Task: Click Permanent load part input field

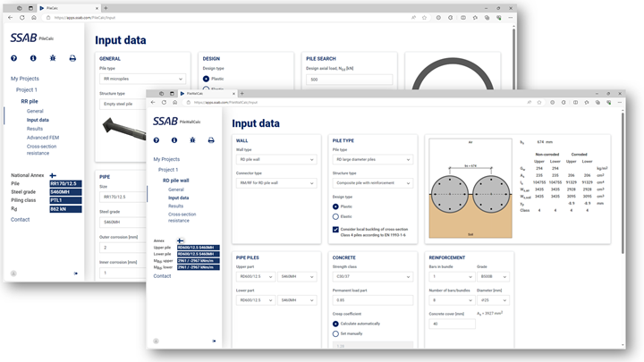Action: (x=372, y=300)
